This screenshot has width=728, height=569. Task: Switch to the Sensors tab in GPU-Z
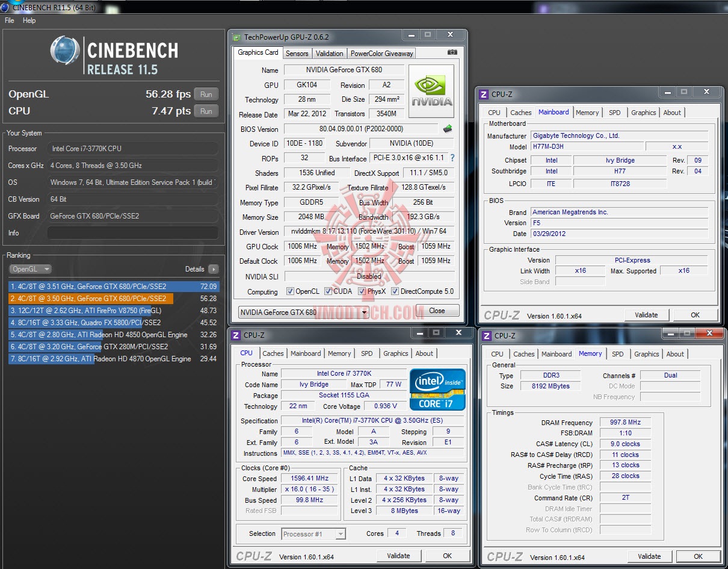[297, 54]
